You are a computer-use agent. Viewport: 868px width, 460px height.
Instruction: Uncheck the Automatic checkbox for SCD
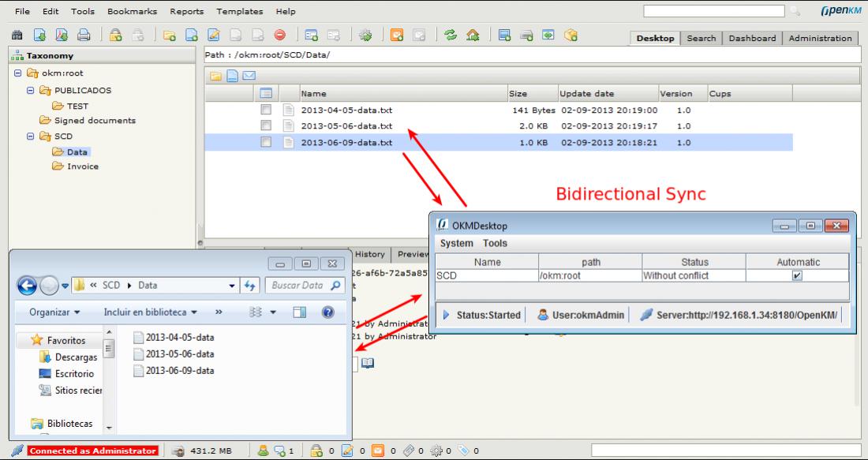click(797, 276)
